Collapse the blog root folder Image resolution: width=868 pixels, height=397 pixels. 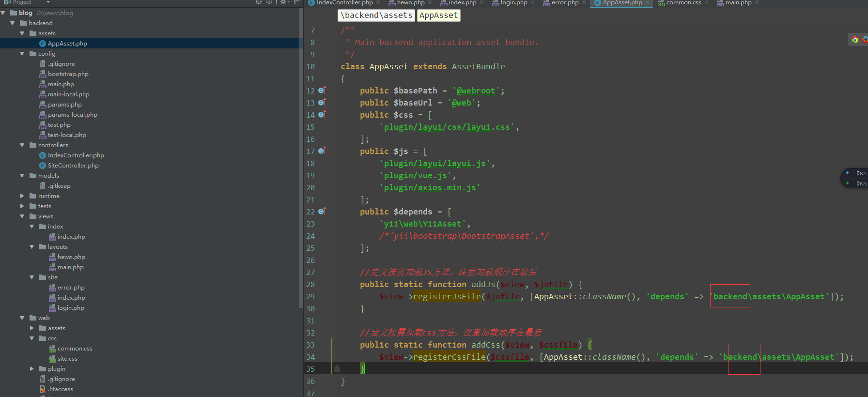tap(3, 13)
